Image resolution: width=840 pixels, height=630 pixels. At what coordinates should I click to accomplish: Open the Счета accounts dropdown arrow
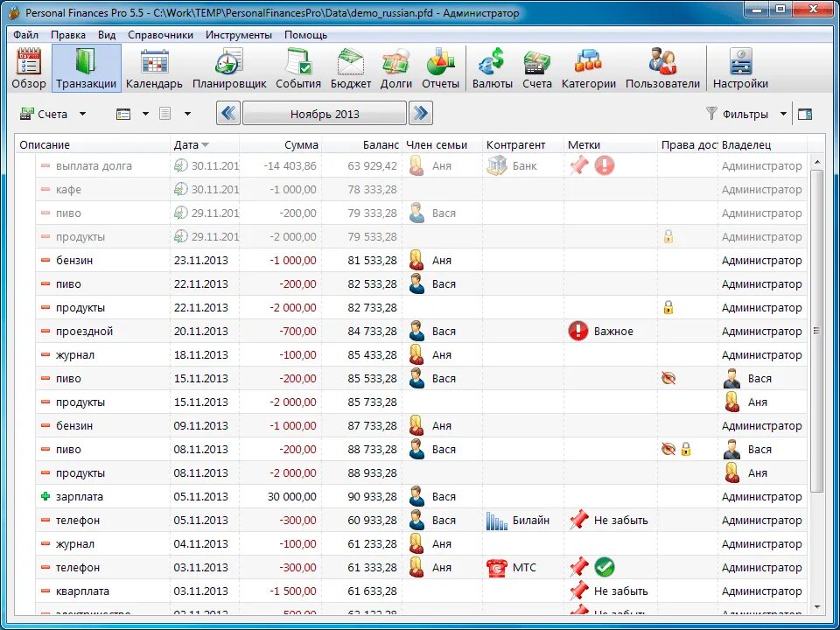pos(82,114)
